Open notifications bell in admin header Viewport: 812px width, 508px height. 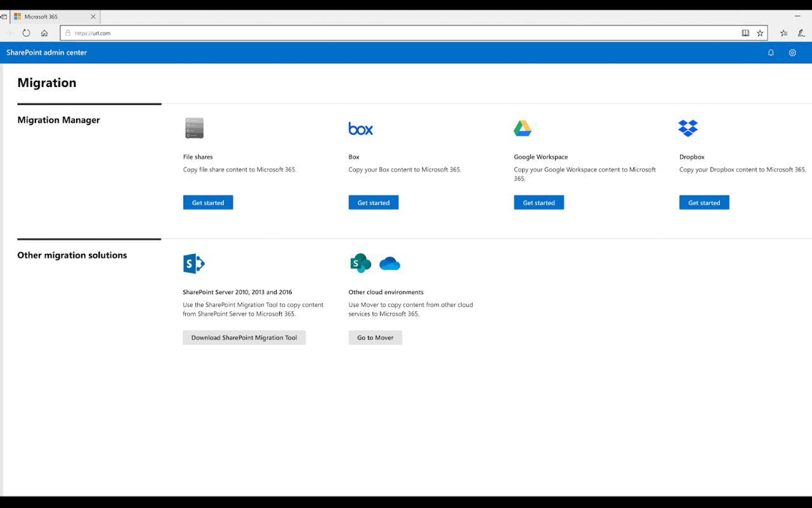pyautogui.click(x=771, y=53)
